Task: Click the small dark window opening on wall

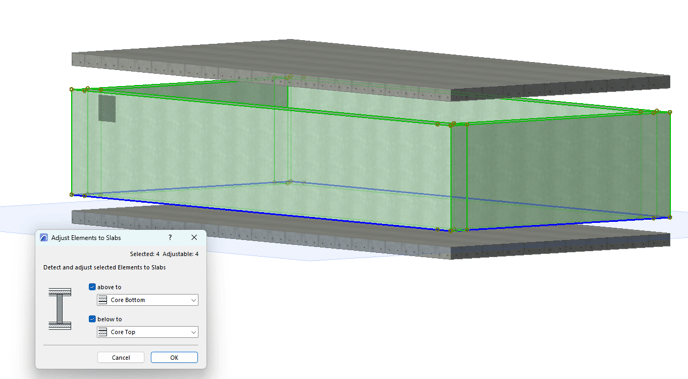Action: pos(107,108)
